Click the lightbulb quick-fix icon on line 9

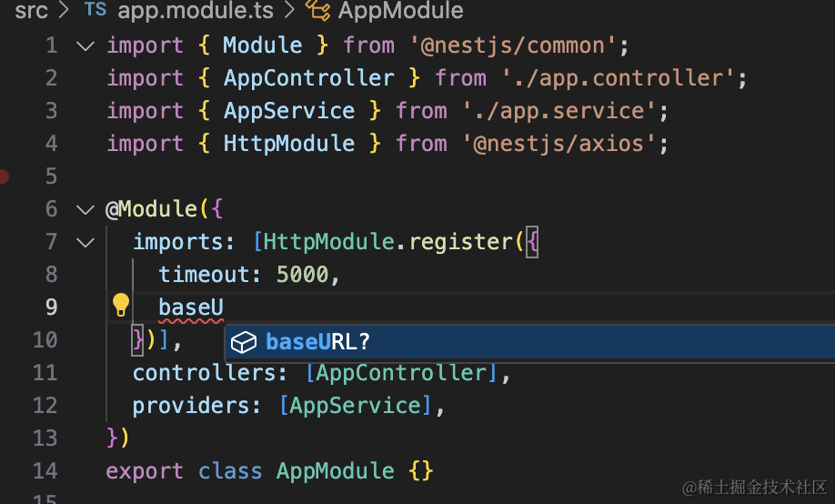[x=120, y=306]
